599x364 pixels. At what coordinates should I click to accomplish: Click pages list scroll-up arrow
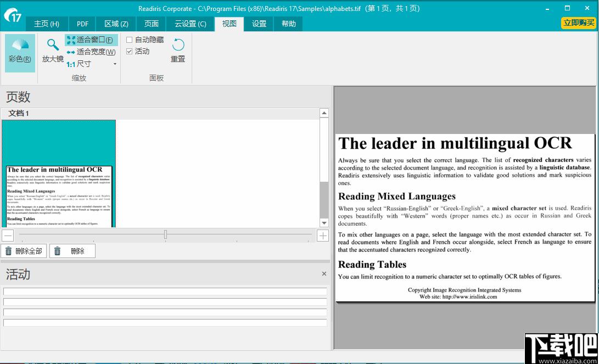pos(324,113)
